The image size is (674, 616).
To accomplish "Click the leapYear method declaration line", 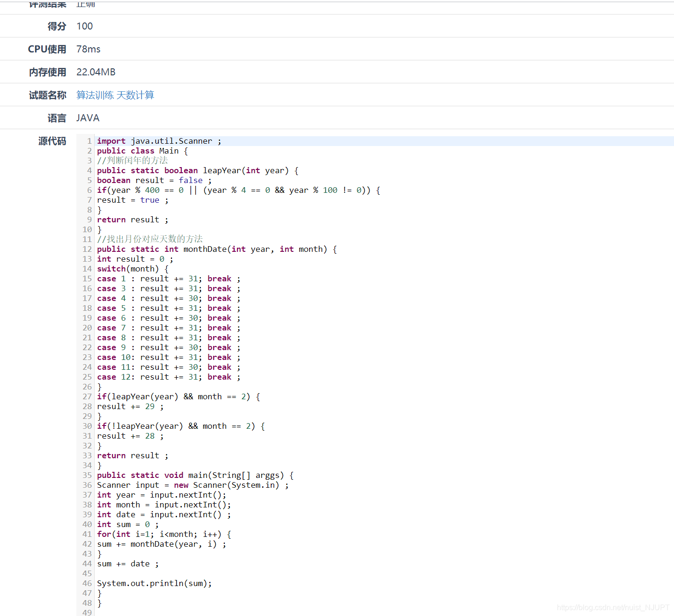I will (x=198, y=170).
